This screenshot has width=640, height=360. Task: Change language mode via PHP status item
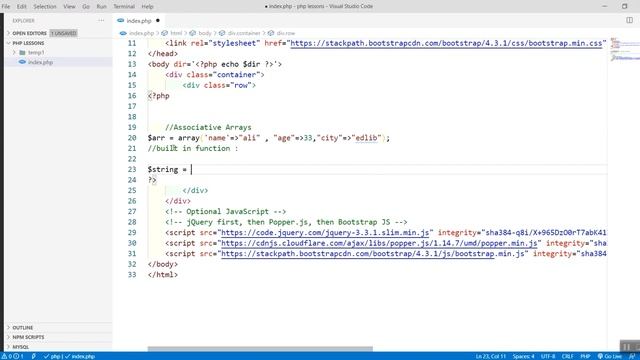coord(585,356)
